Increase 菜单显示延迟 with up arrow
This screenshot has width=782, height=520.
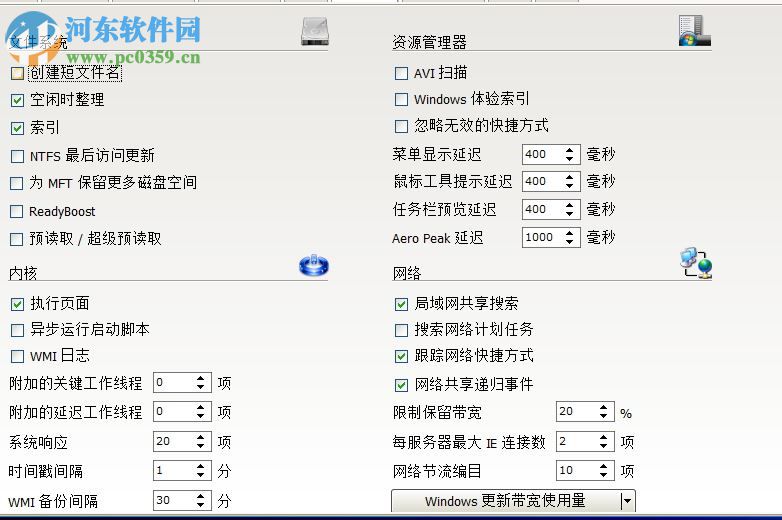pyautogui.click(x=570, y=150)
